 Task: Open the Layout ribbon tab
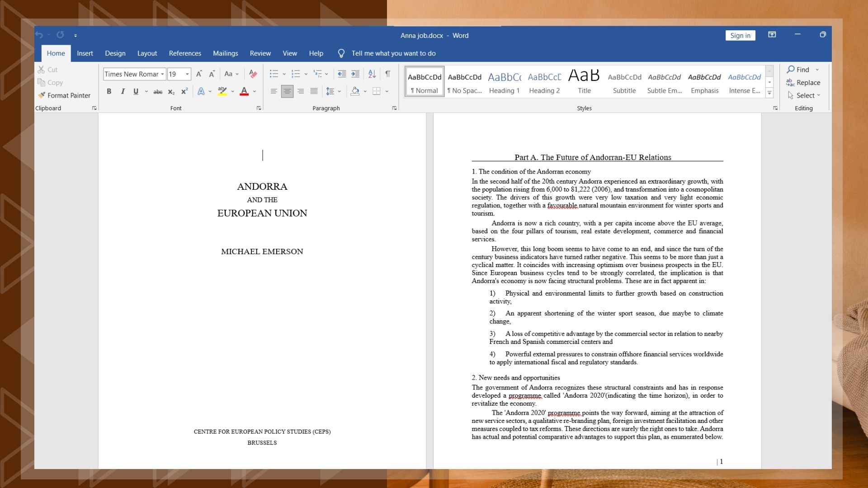point(147,53)
